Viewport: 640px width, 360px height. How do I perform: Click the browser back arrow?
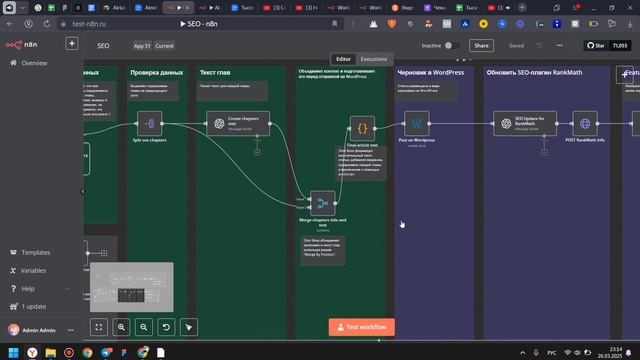click(10, 24)
